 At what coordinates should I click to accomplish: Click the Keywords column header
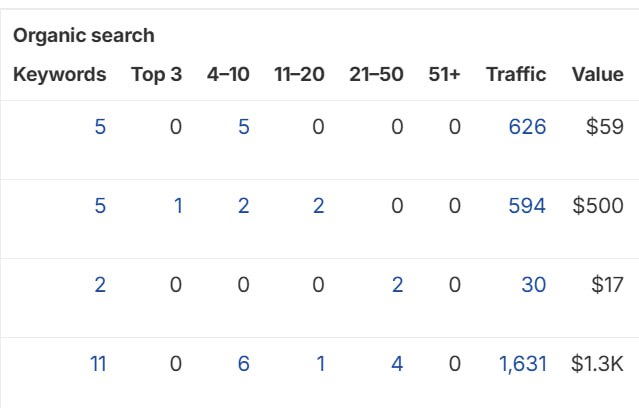pos(59,74)
